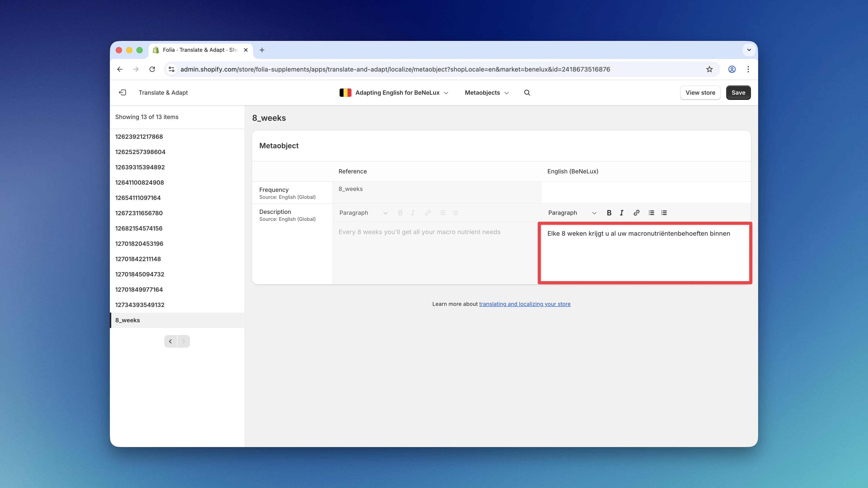Screen dimensions: 868x488
Task: Click the browser forward arrow
Action: coord(136,69)
